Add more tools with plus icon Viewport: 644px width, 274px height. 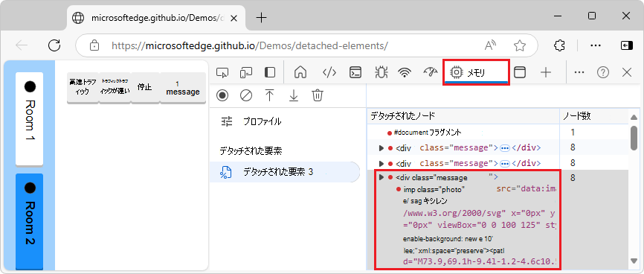coord(545,73)
